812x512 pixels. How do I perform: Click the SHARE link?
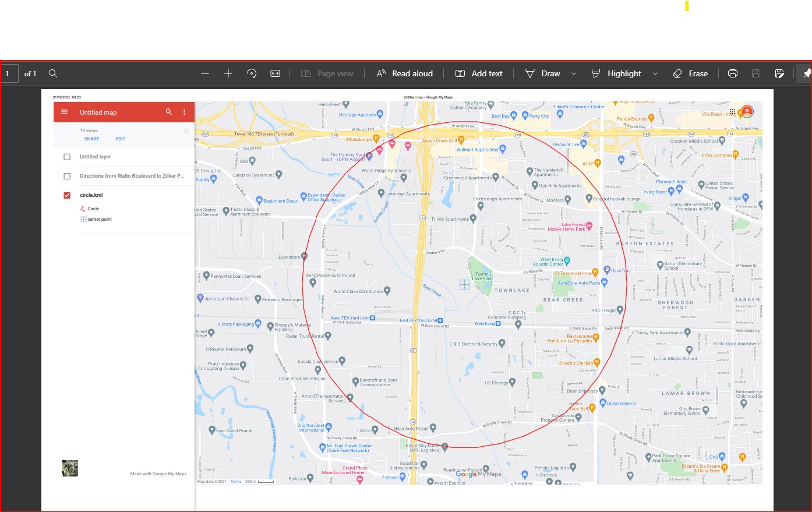(92, 139)
